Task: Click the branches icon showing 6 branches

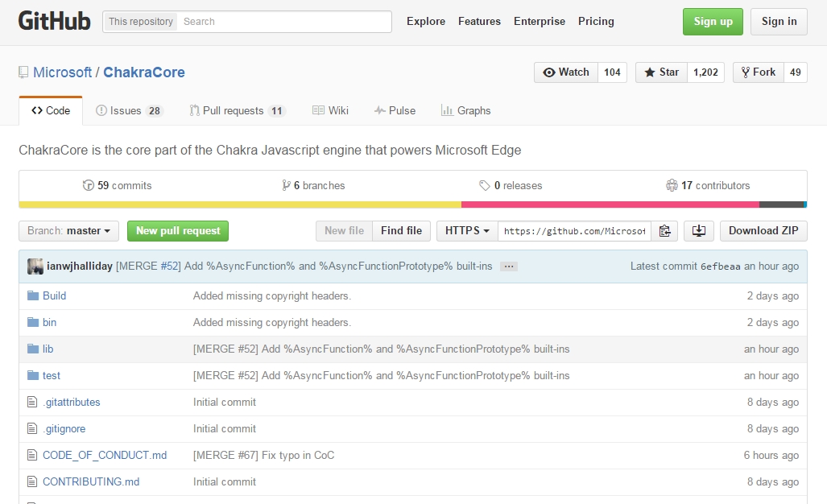Action: click(x=287, y=184)
